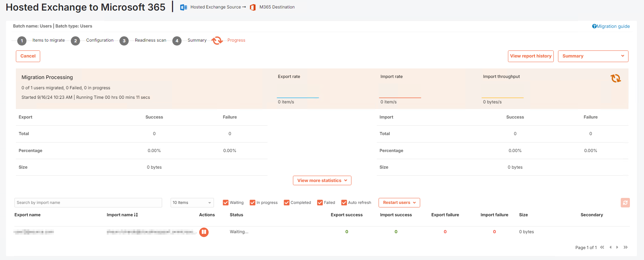Toggle the Failed filter checkbox
This screenshot has height=260, width=644.
tap(320, 202)
